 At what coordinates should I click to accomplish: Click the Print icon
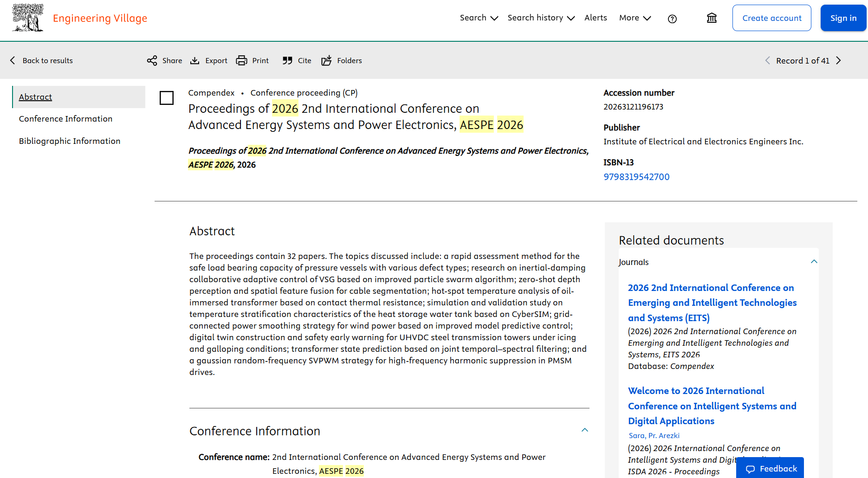[241, 61]
